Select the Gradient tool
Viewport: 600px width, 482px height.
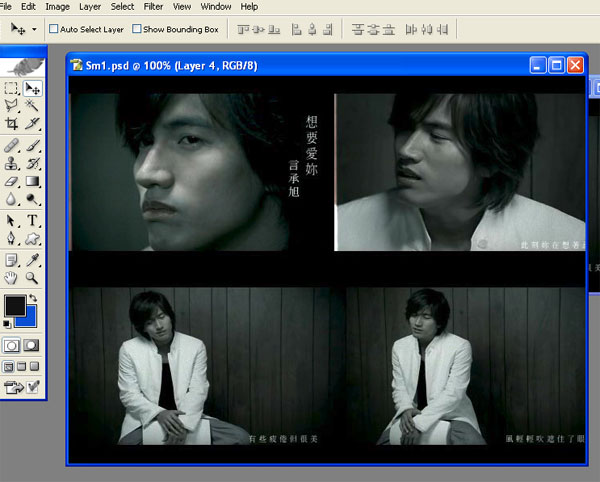pyautogui.click(x=33, y=181)
